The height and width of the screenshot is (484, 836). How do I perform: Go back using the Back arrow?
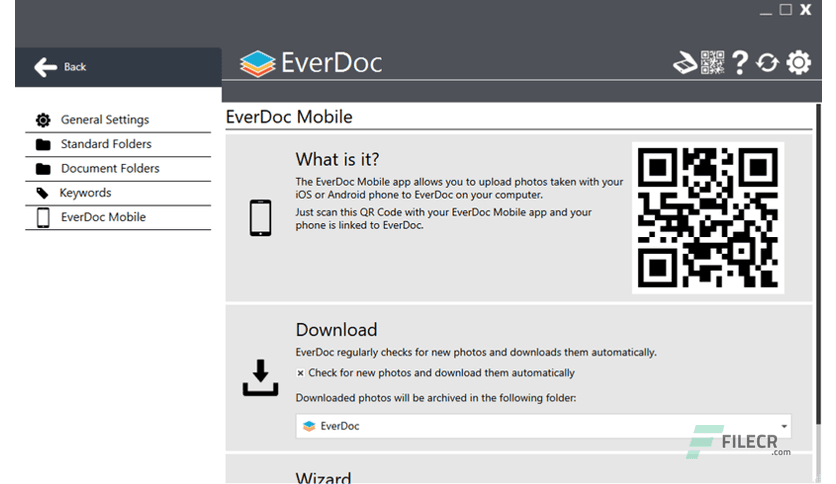[x=60, y=67]
